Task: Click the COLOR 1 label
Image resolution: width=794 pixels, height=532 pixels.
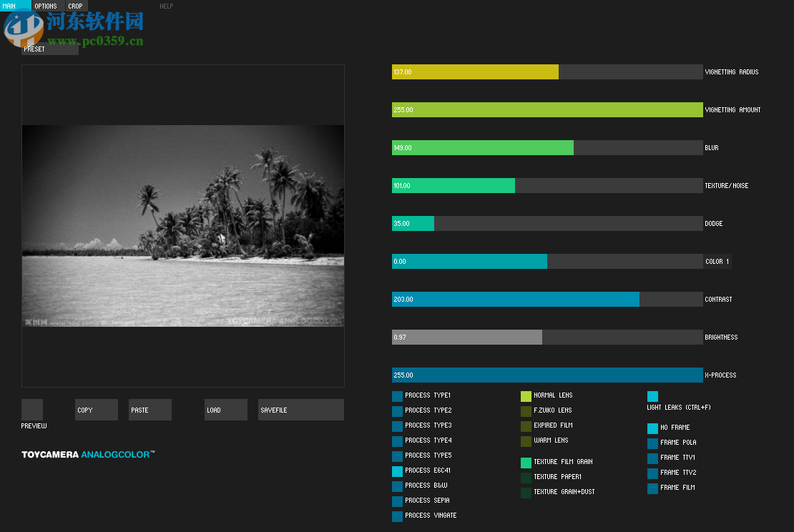Action: coord(717,262)
